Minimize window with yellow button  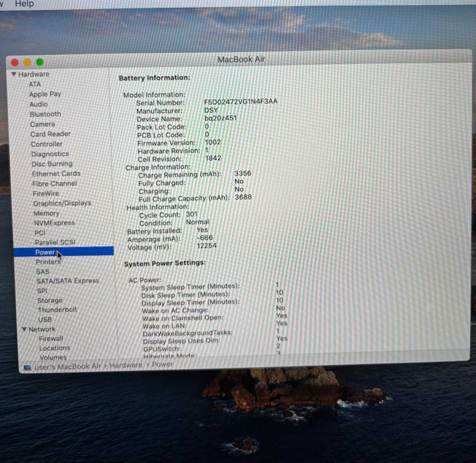(x=27, y=62)
